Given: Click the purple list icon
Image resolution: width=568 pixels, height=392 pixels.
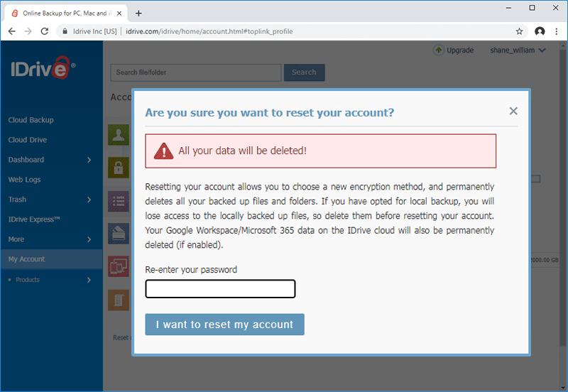Looking at the screenshot, I should tap(119, 201).
